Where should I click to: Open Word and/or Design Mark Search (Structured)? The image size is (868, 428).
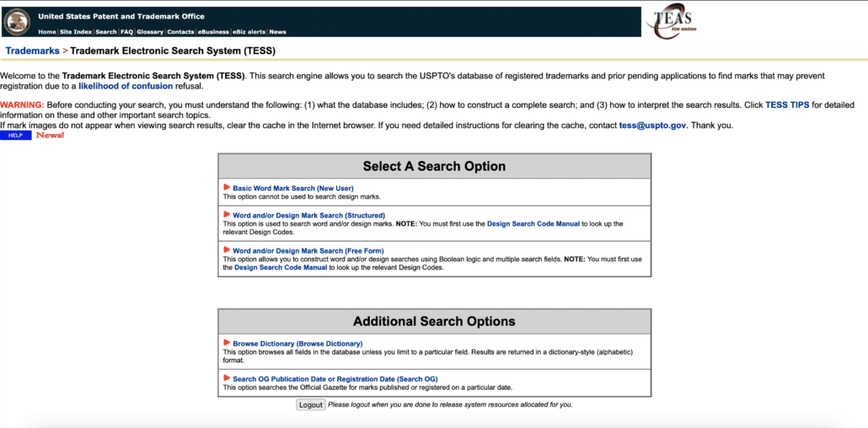coord(309,215)
